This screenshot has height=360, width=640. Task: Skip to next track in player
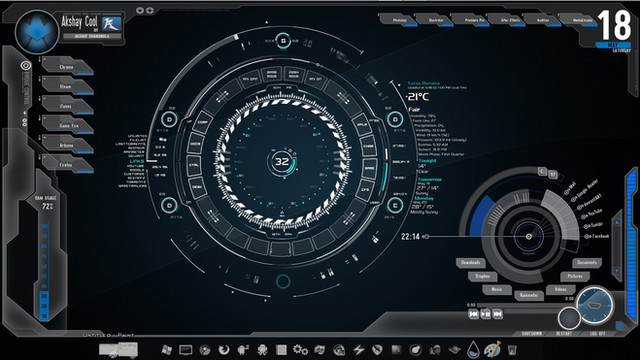click(x=497, y=314)
